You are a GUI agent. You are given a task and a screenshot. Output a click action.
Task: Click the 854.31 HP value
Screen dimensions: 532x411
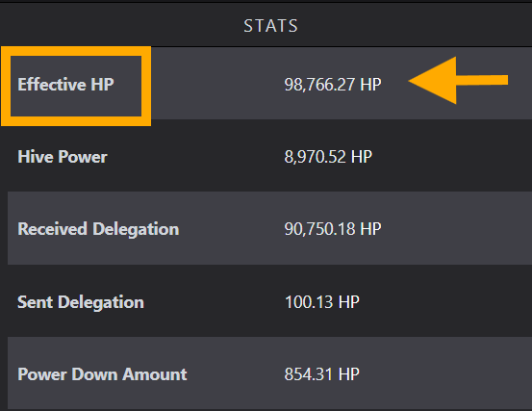click(x=321, y=374)
